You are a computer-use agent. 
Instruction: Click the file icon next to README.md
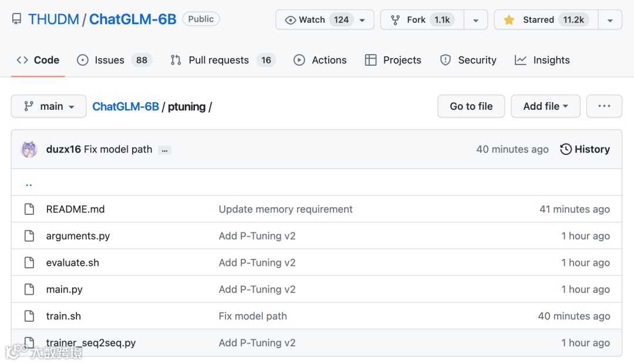point(29,209)
